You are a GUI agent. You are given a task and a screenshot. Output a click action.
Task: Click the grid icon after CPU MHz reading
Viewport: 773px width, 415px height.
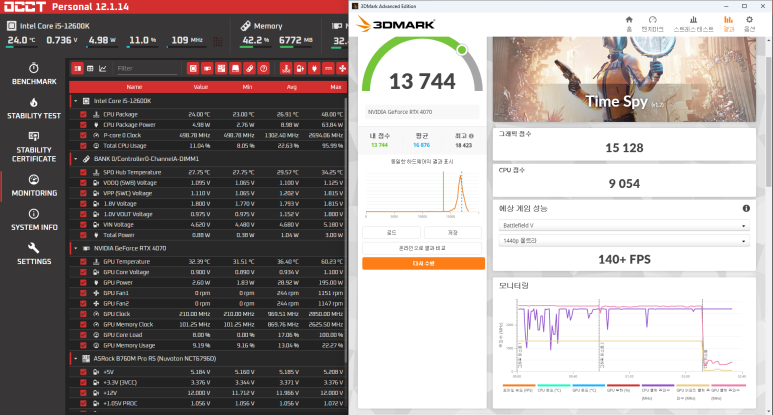tap(217, 42)
